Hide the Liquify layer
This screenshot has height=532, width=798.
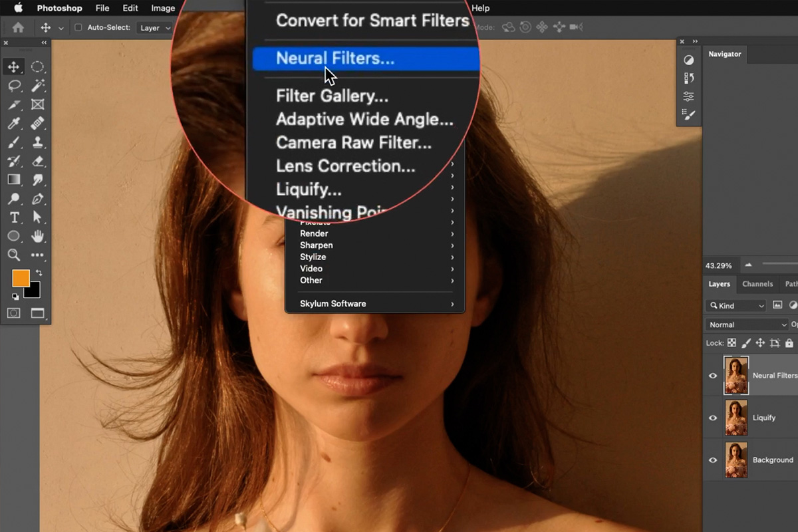713,418
